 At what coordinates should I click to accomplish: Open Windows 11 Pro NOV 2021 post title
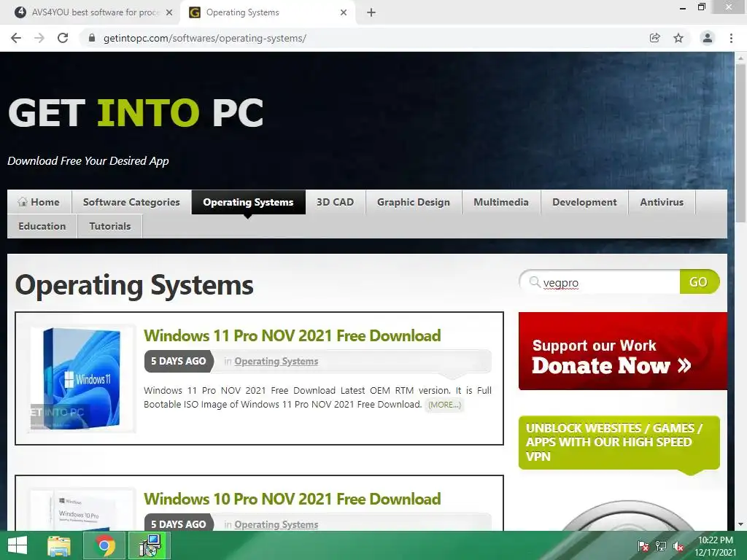pyautogui.click(x=293, y=335)
